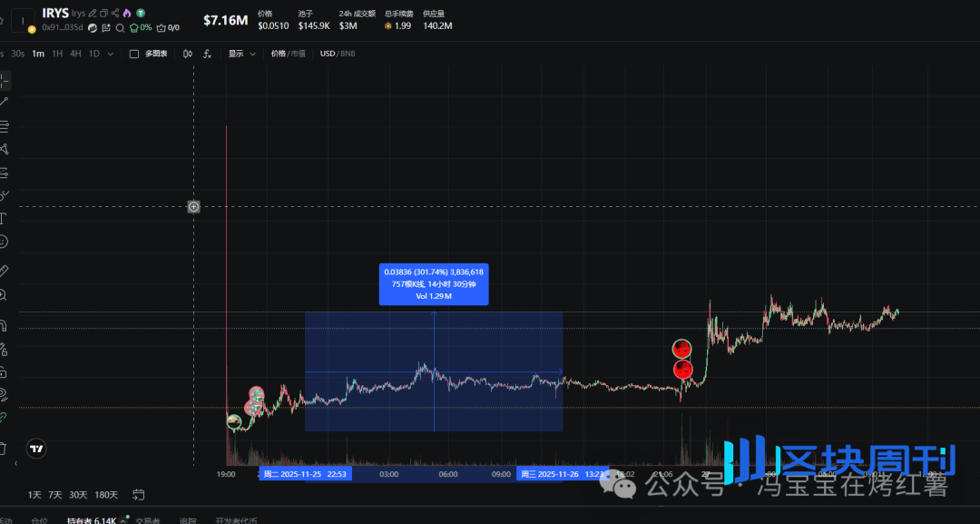The height and width of the screenshot is (524, 980).
Task: Open symbol search with the magnifier icon
Action: 121,27
